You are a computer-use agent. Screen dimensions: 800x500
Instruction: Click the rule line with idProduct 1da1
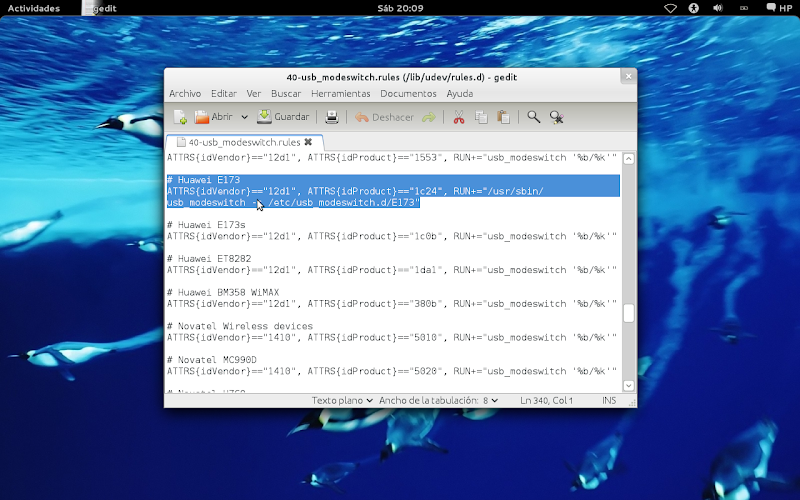click(x=392, y=270)
